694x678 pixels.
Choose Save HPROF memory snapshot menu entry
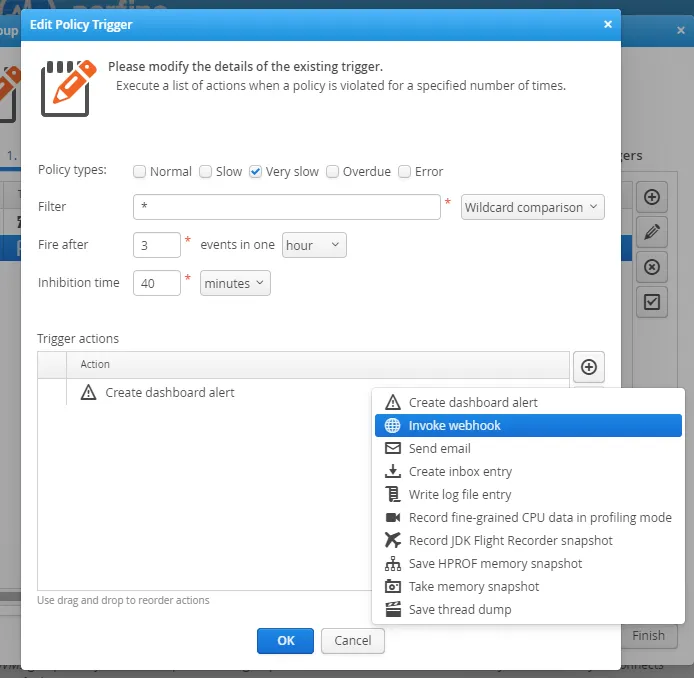528,563
